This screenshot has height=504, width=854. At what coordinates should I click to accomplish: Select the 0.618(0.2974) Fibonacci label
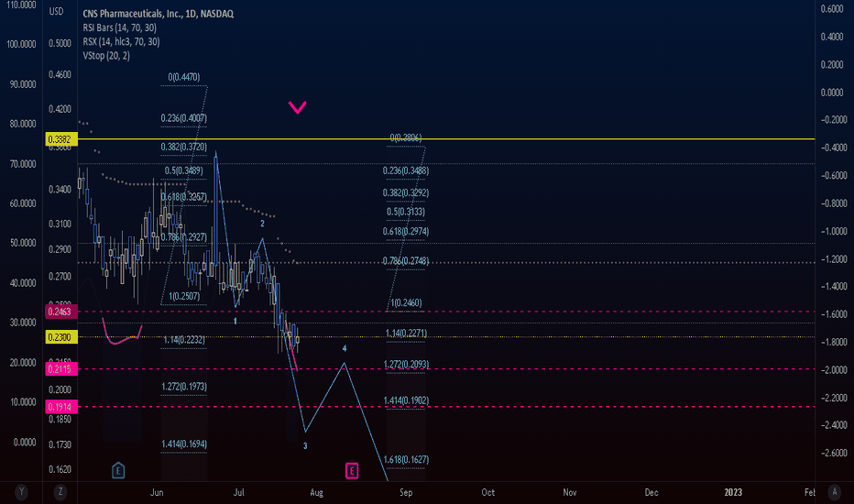point(406,232)
